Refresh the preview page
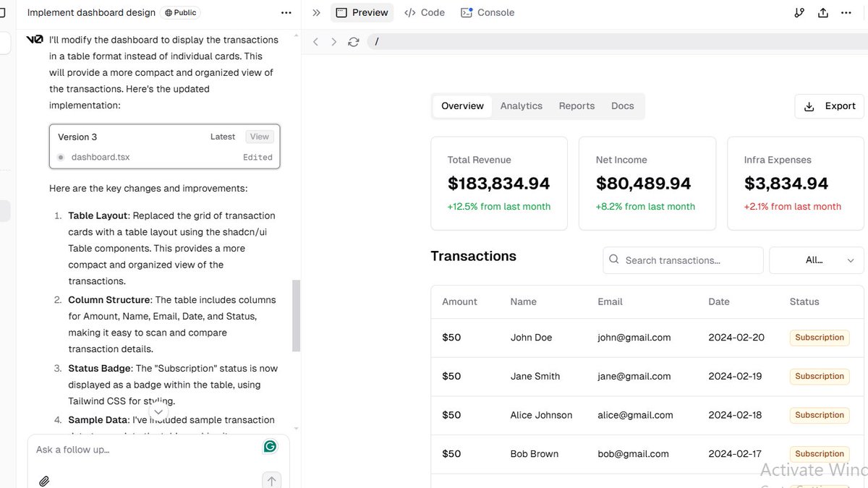 (x=353, y=42)
